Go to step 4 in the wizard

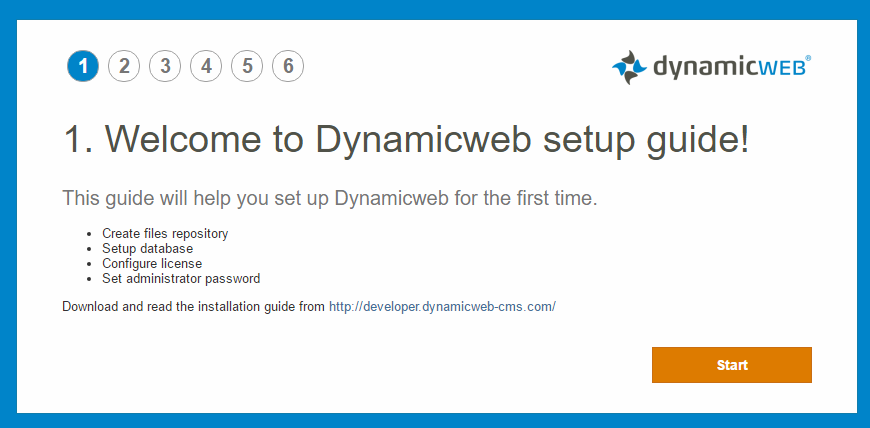coord(206,67)
